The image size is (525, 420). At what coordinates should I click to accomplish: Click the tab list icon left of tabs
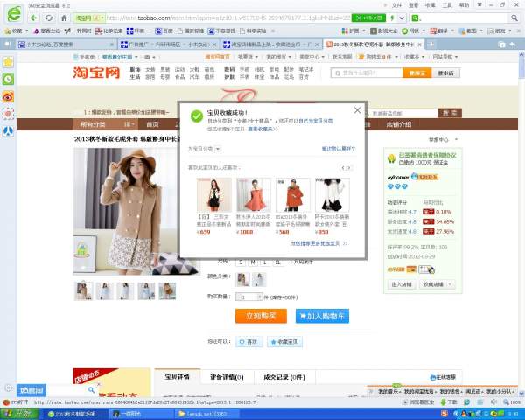pyautogui.click(x=7, y=45)
